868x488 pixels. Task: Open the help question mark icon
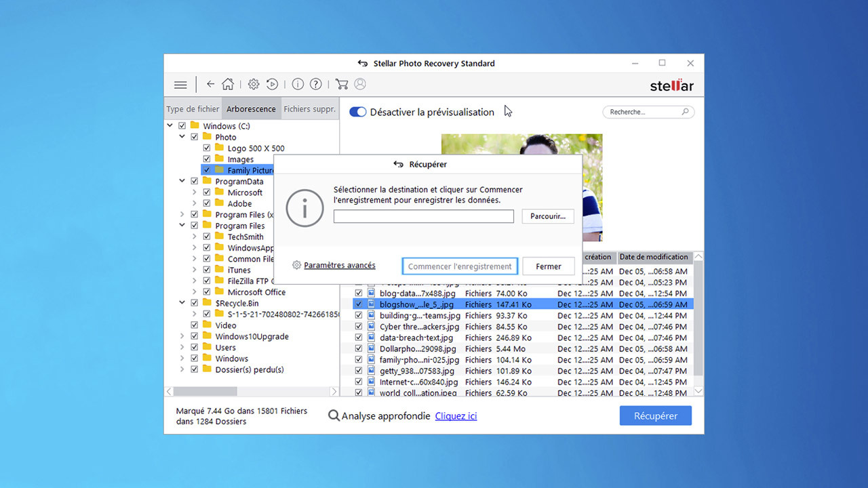coord(315,84)
